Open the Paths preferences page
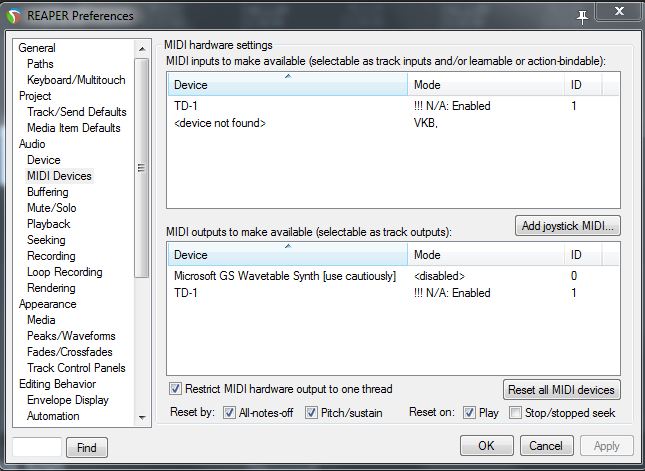The image size is (645, 471). (x=40, y=64)
